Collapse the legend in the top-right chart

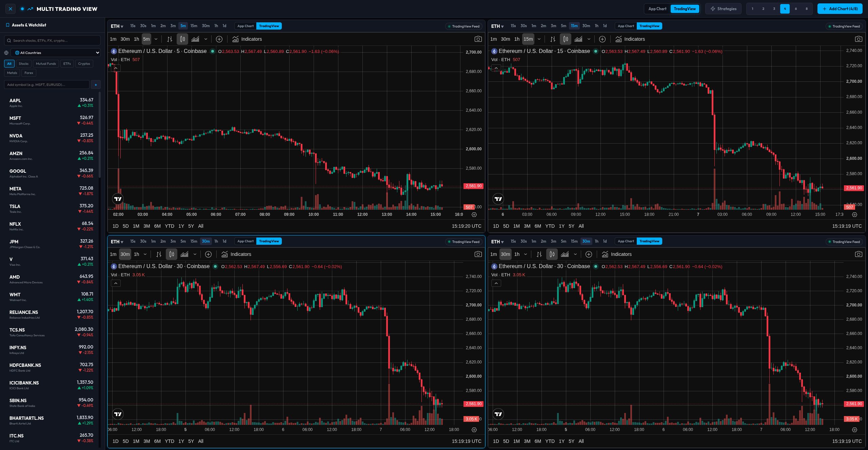coord(496,68)
